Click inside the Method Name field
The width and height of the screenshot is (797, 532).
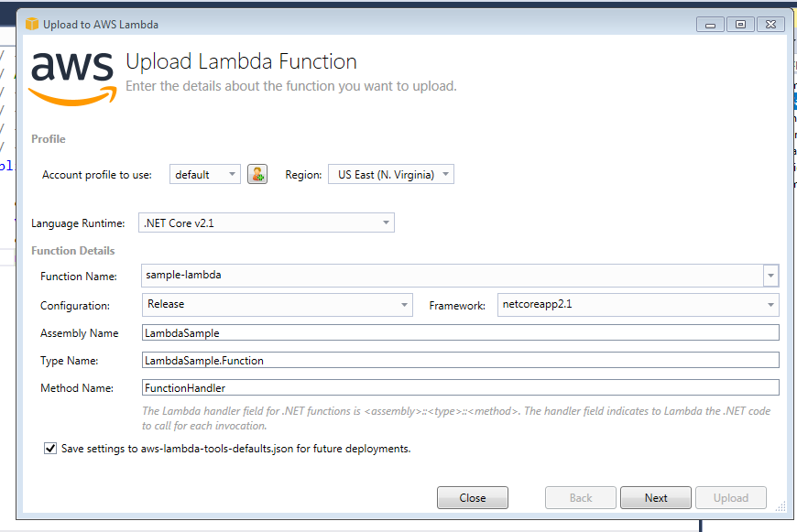[366, 387]
